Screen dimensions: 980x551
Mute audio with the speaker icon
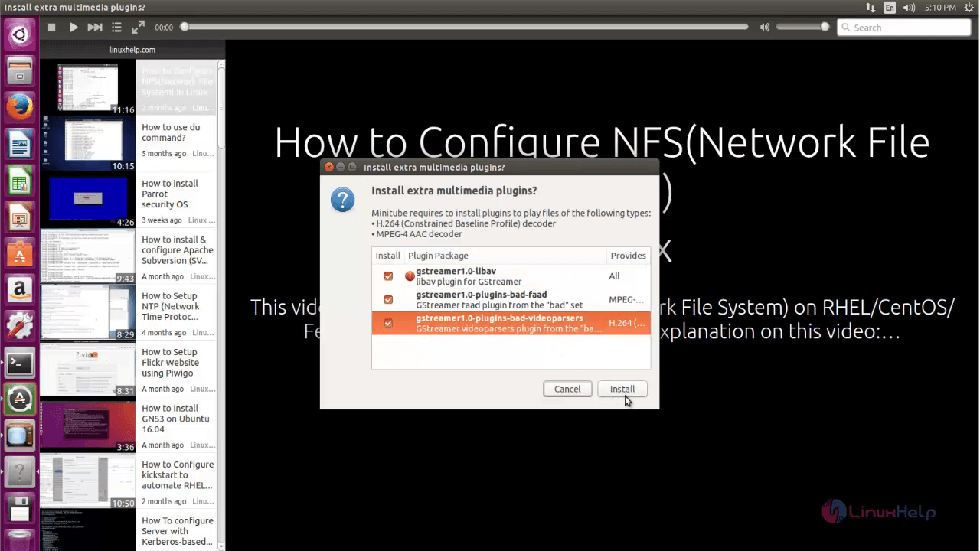tap(764, 28)
